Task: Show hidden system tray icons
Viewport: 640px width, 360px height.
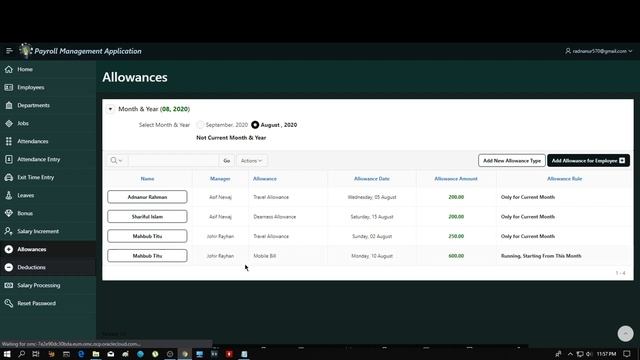Action: (x=570, y=354)
